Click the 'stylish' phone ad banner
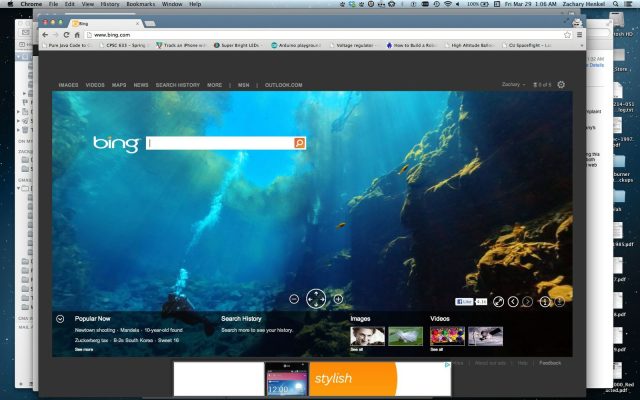This screenshot has height=400, width=640. [313, 379]
